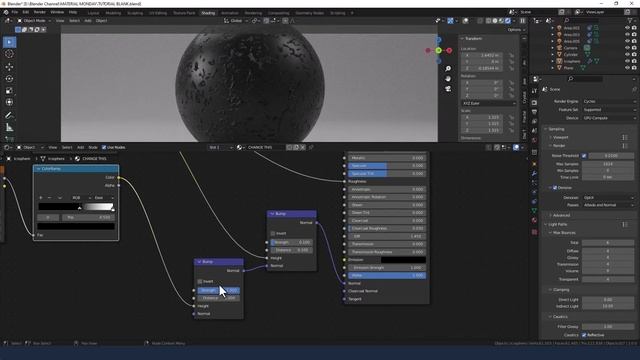
Task: Click the green Y axis gizmo ball
Action: click(x=438, y=51)
